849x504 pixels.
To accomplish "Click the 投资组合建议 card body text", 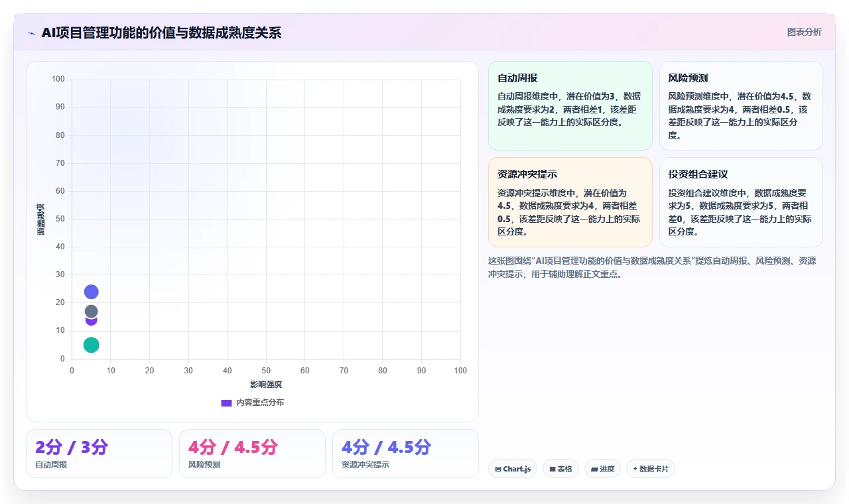I will pyautogui.click(x=740, y=212).
